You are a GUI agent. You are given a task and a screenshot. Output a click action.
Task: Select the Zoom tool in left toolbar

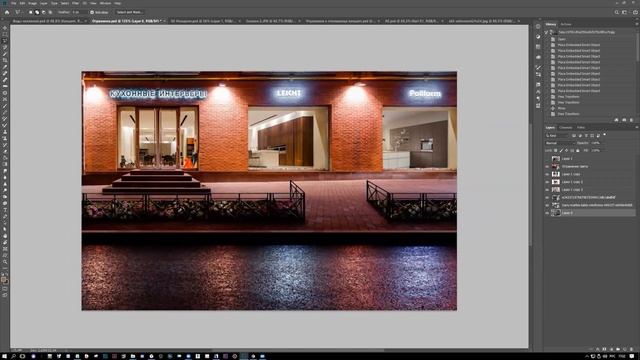click(5, 262)
